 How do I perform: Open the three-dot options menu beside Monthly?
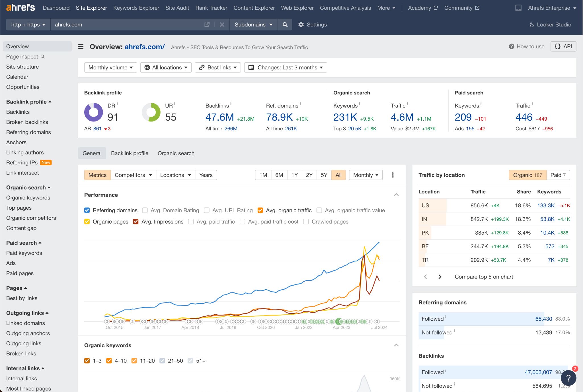(x=393, y=175)
